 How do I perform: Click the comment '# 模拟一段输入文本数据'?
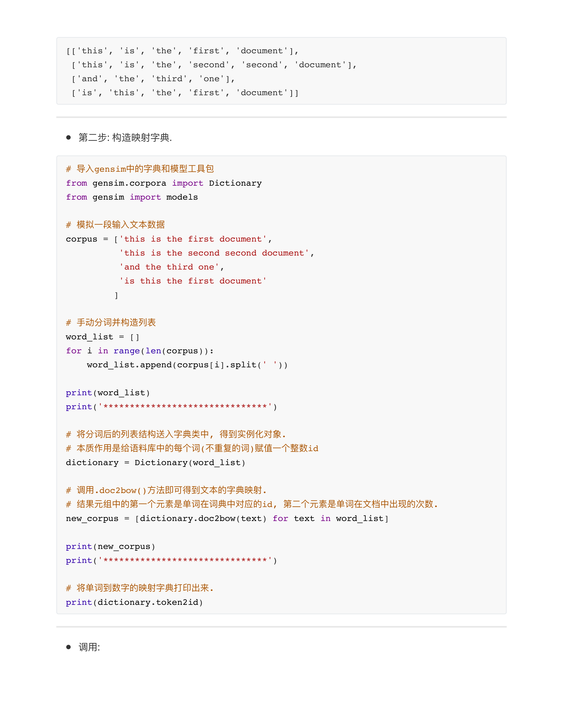click(115, 225)
